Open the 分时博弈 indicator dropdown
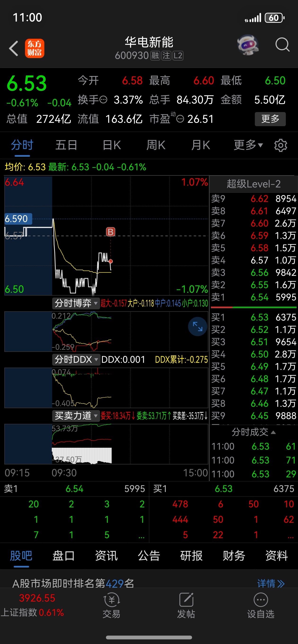298x644 pixels. [76, 303]
